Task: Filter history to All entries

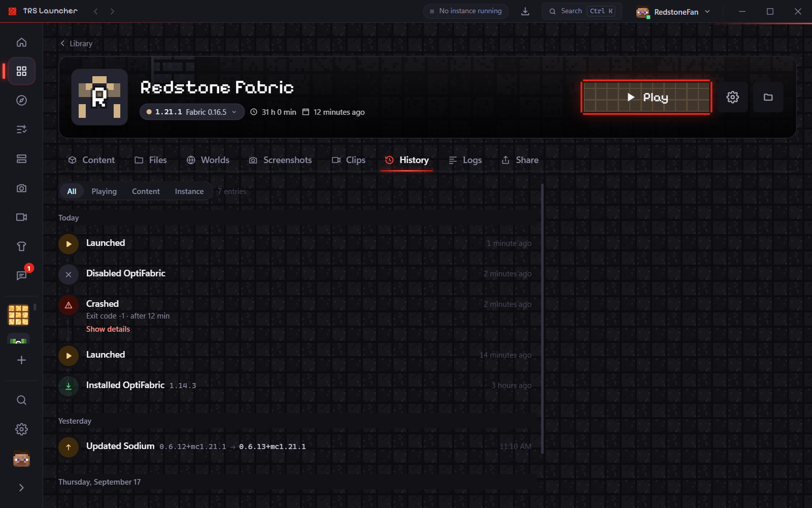Action: tap(72, 191)
